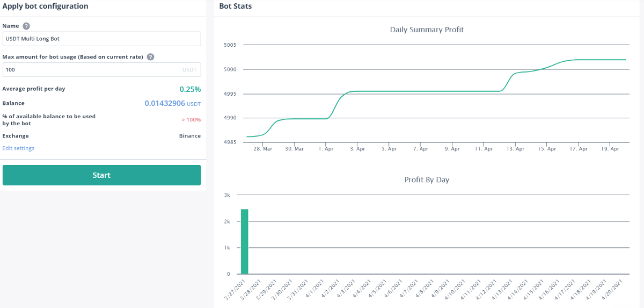Click the Binance exchange value
The image size is (644, 308).
[189, 136]
